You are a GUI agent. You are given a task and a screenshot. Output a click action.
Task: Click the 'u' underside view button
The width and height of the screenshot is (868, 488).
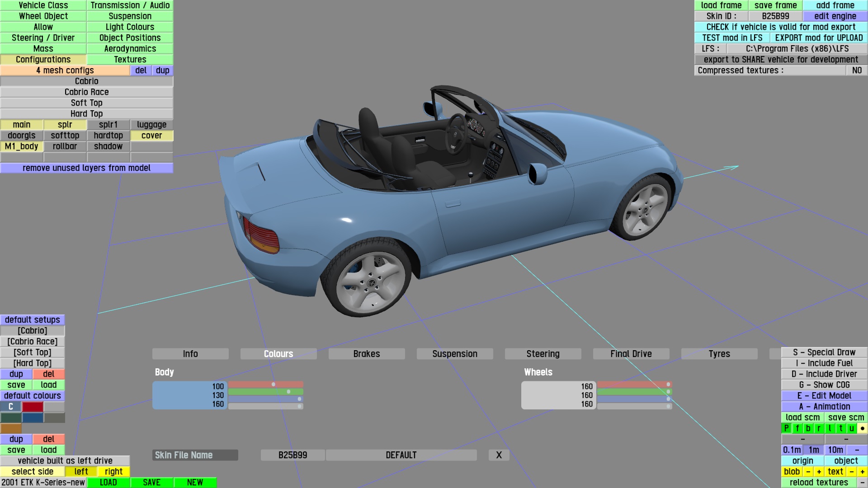(x=851, y=428)
